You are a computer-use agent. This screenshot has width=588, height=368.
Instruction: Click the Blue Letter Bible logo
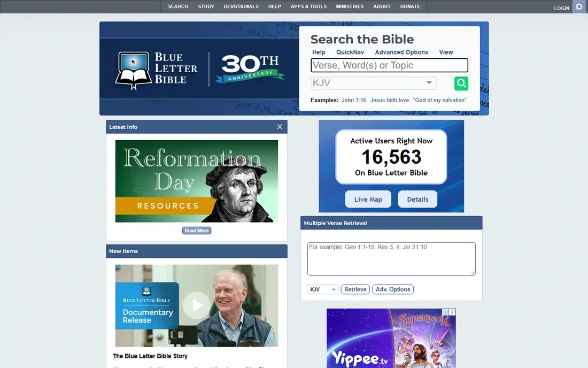pos(157,71)
